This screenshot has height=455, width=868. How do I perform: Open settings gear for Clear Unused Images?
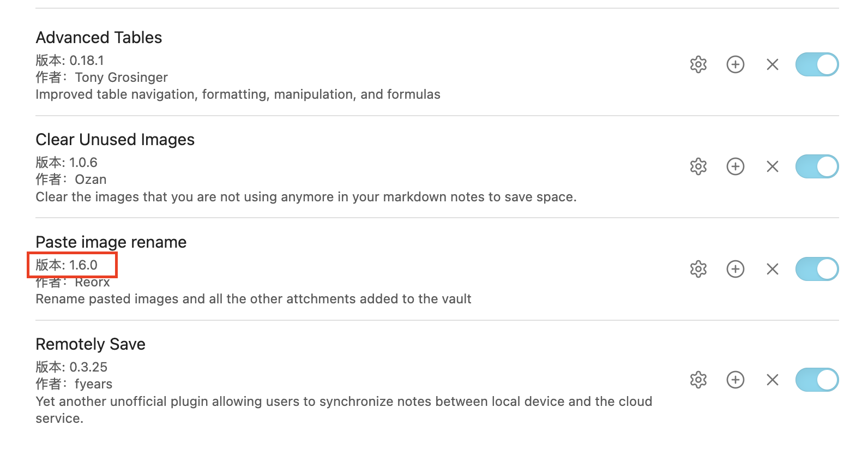pos(698,166)
